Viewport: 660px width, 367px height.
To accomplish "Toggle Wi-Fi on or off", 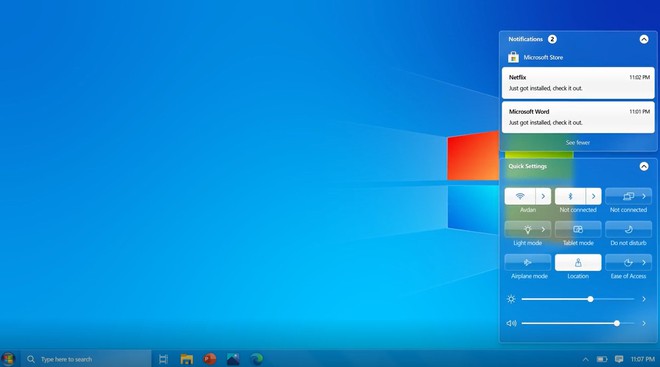I will [520, 196].
